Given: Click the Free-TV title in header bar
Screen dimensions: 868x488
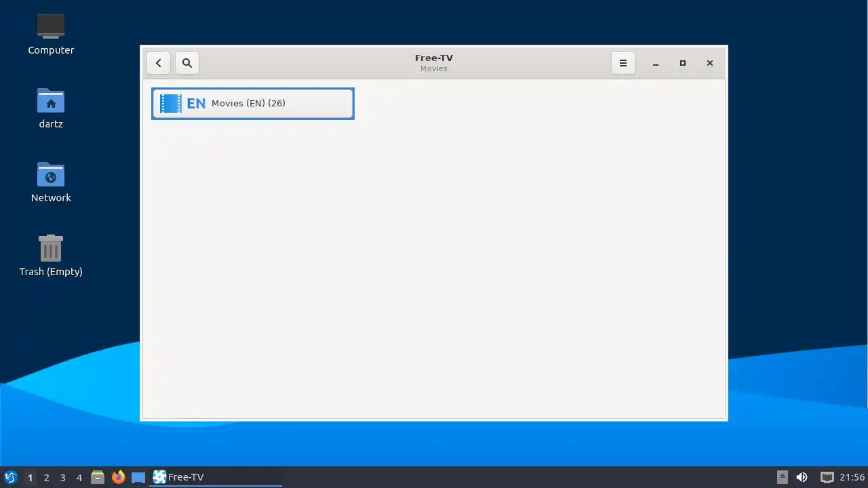Looking at the screenshot, I should (434, 58).
